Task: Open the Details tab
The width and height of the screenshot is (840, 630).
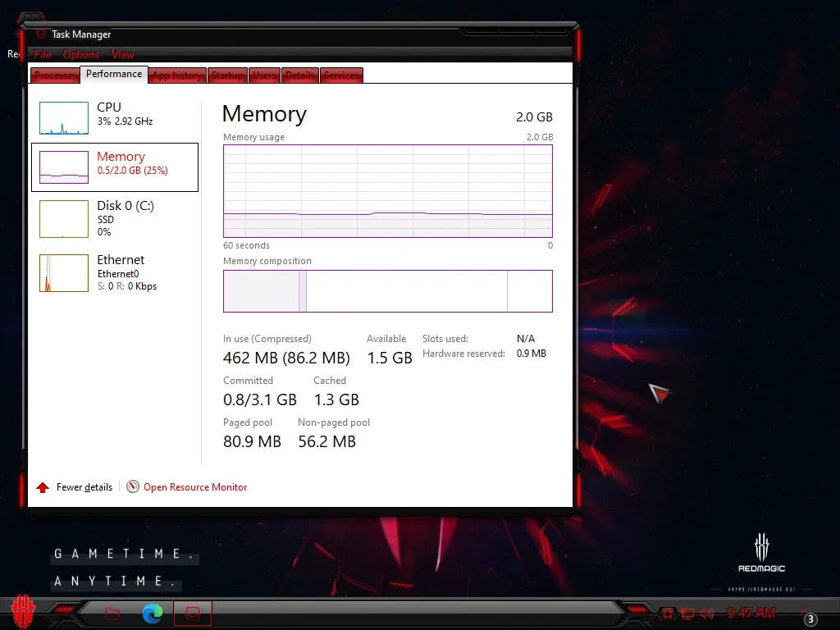Action: pyautogui.click(x=300, y=75)
